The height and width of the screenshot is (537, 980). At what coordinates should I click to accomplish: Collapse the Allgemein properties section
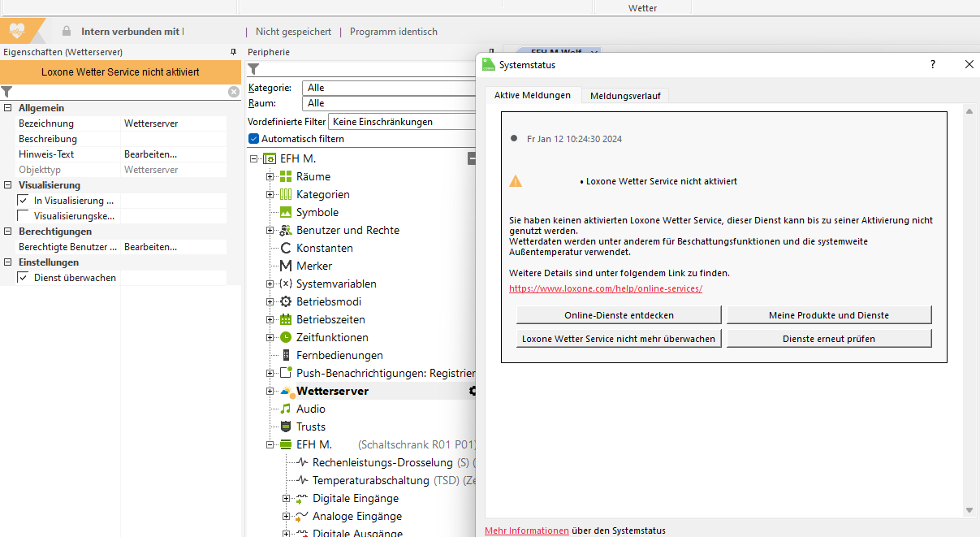coord(7,108)
